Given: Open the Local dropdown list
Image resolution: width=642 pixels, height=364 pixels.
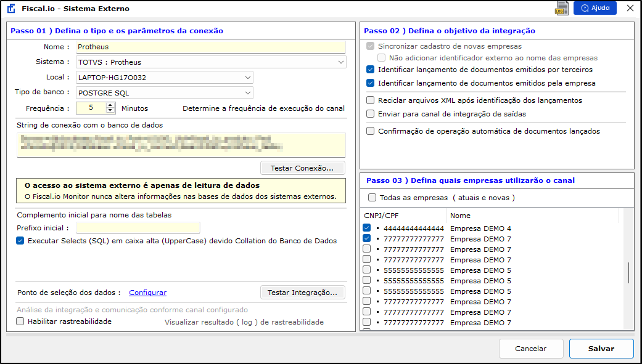Looking at the screenshot, I should (x=247, y=78).
